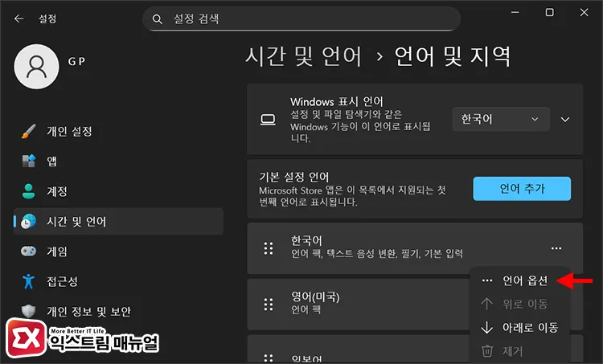603x364 pixels.
Task: Select 시간 및 언어 in sidebar
Action: [x=118, y=222]
